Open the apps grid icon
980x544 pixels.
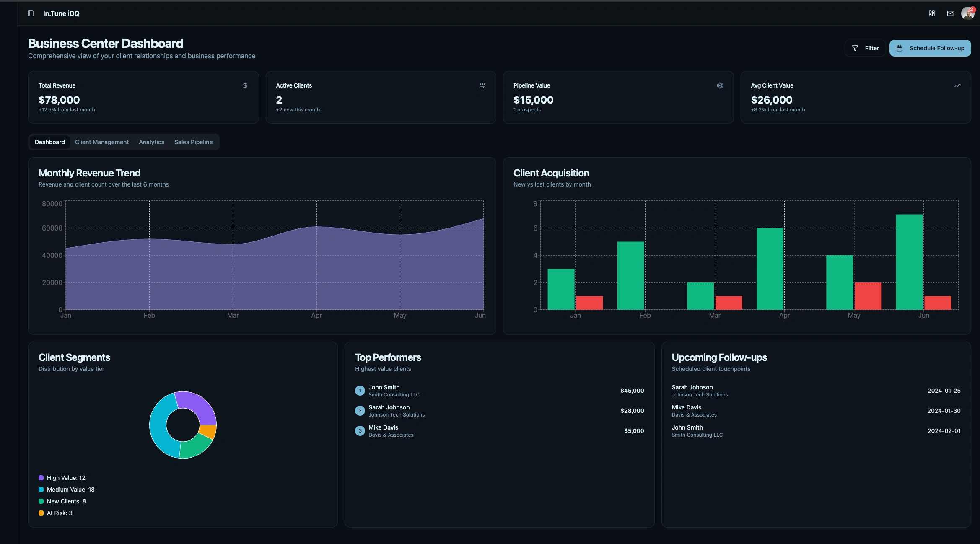click(931, 13)
